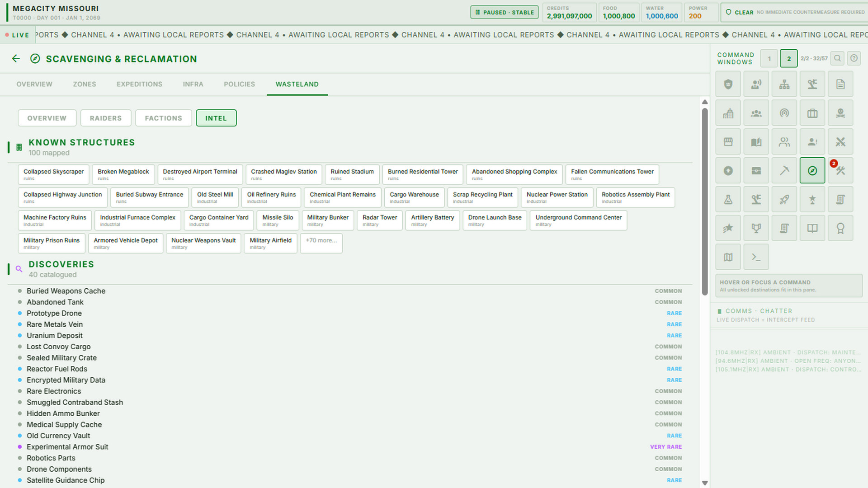Click the Paused - Stable status button
868x488 pixels.
pos(505,12)
